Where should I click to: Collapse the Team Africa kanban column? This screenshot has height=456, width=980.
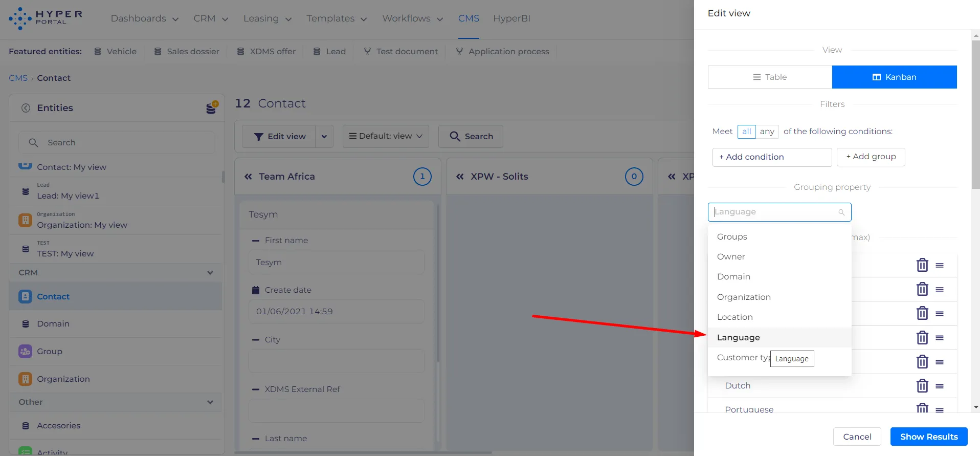(248, 177)
